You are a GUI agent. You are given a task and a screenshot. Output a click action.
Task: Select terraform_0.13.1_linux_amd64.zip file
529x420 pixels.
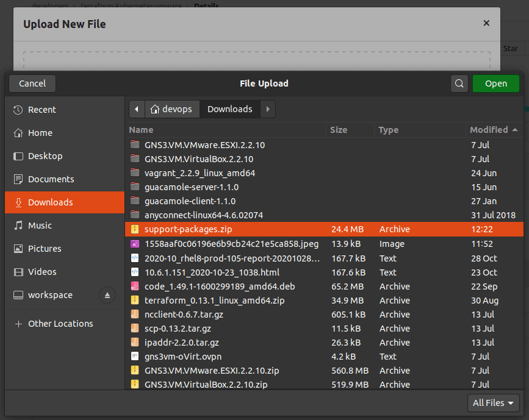214,301
